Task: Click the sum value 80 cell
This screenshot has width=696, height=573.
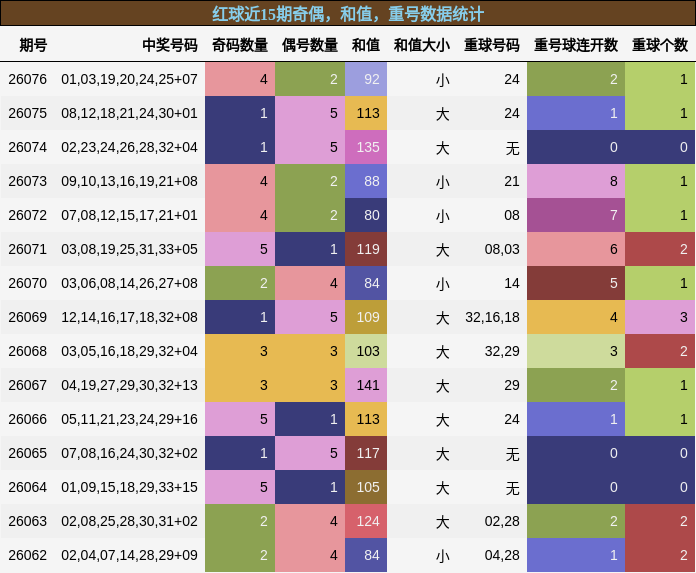Action: click(x=366, y=215)
